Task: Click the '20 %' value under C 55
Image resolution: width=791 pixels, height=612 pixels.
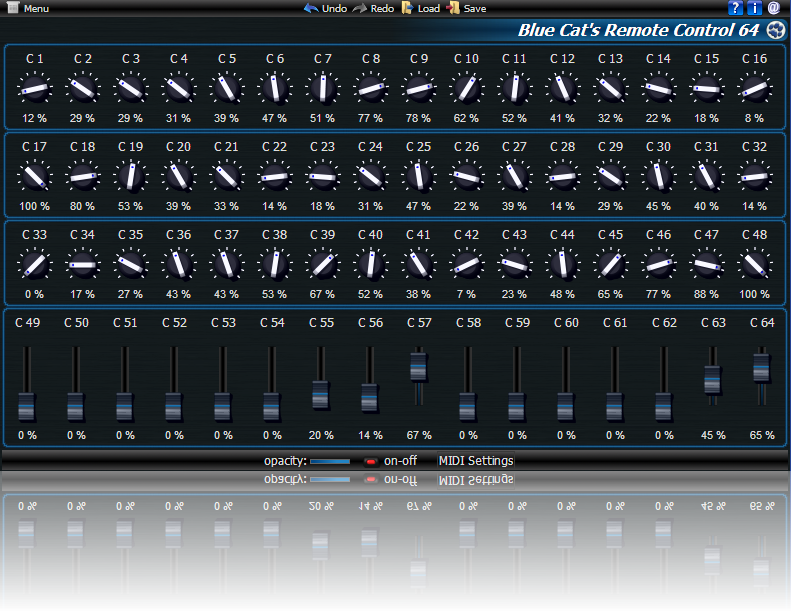Action: click(321, 435)
